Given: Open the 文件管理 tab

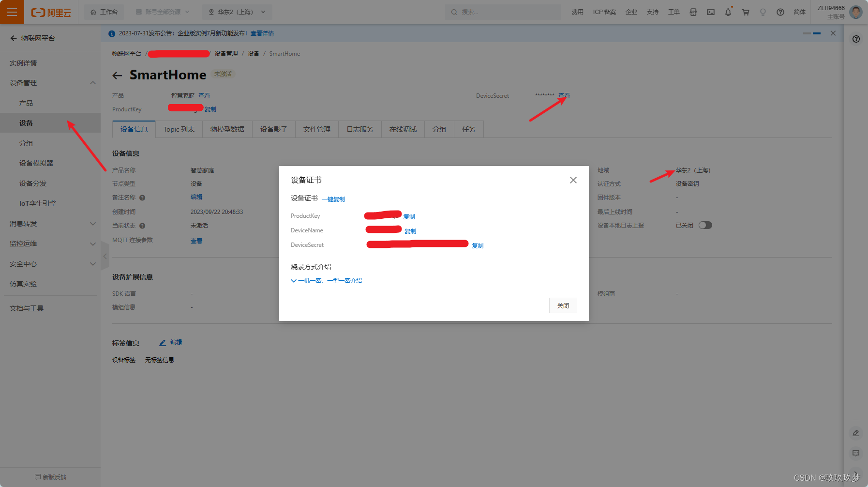Looking at the screenshot, I should [x=317, y=129].
